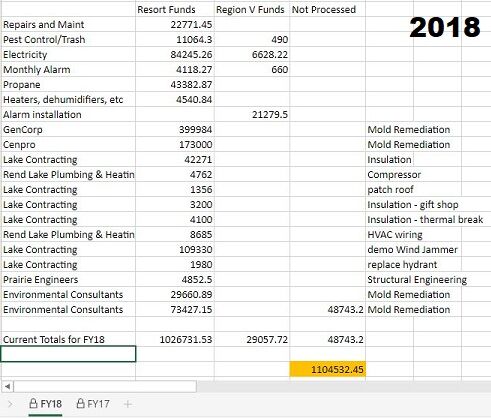This screenshot has height=418, width=491.
Task: Select the empty outlined cell below totals
Action: (68, 354)
